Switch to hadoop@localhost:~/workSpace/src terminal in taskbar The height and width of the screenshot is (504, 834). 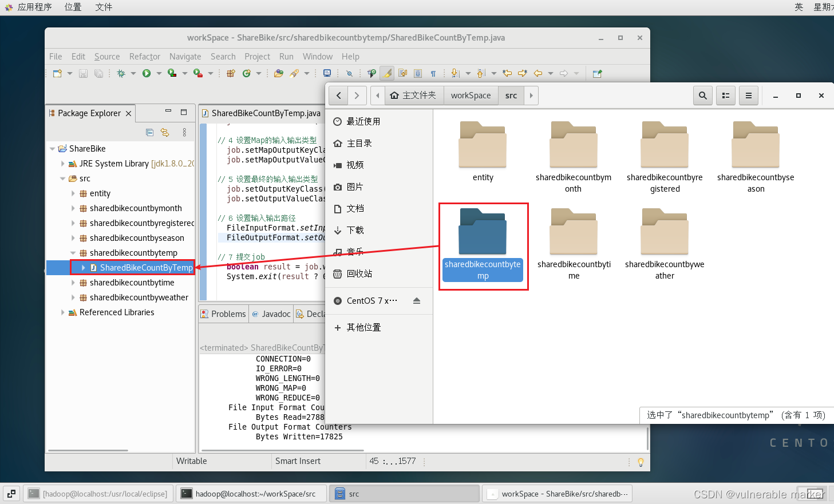point(251,494)
